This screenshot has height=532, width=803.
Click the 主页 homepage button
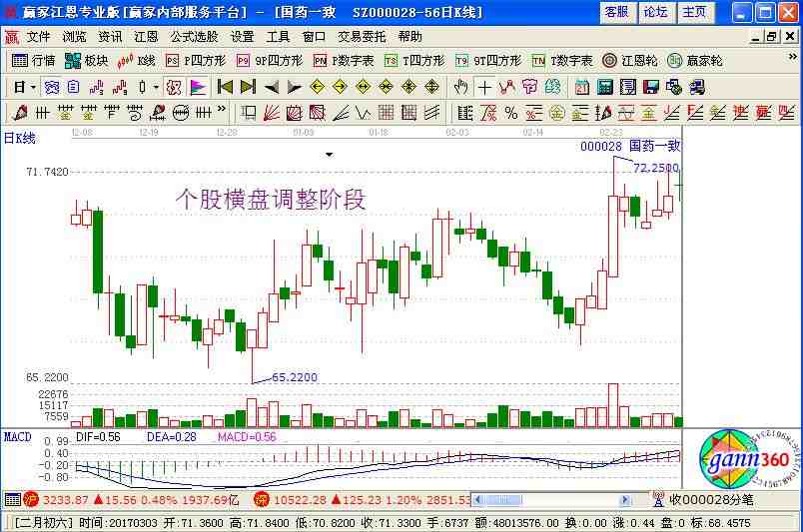tap(695, 12)
